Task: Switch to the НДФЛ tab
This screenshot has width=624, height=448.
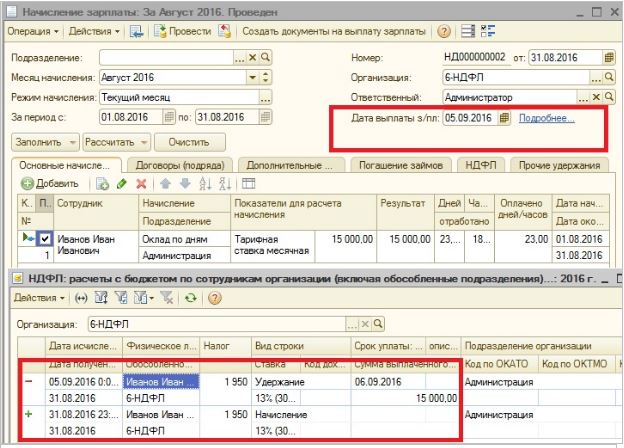Action: [481, 165]
